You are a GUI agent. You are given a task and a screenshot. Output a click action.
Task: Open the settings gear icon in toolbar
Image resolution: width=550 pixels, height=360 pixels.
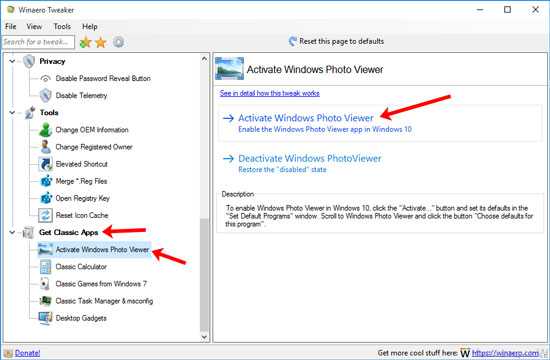[x=119, y=42]
